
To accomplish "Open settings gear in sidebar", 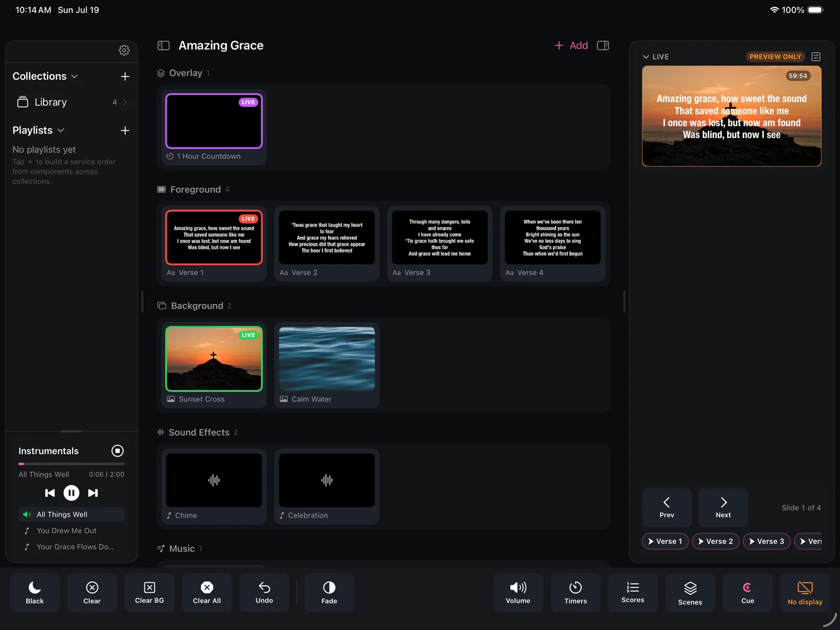I will (x=124, y=50).
